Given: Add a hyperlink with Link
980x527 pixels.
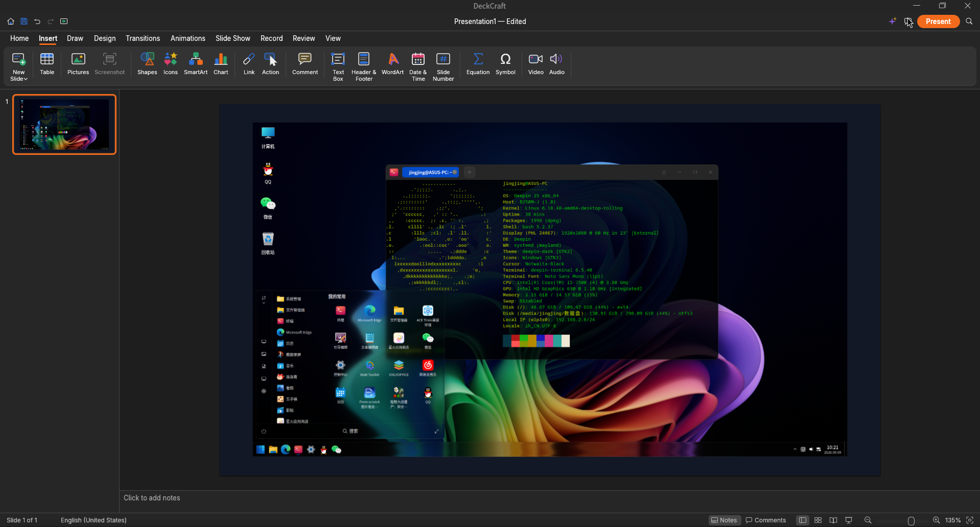Looking at the screenshot, I should pos(249,64).
